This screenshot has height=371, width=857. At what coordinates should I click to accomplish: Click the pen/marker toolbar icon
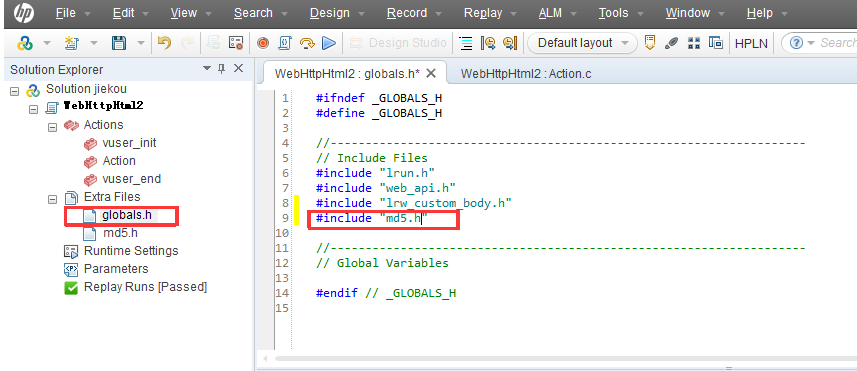tap(672, 43)
